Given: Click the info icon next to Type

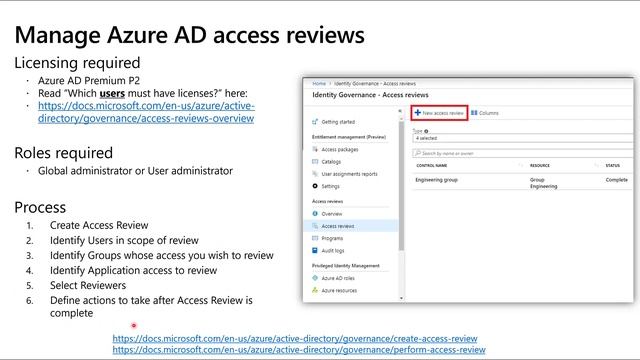Looking at the screenshot, I should tap(426, 131).
